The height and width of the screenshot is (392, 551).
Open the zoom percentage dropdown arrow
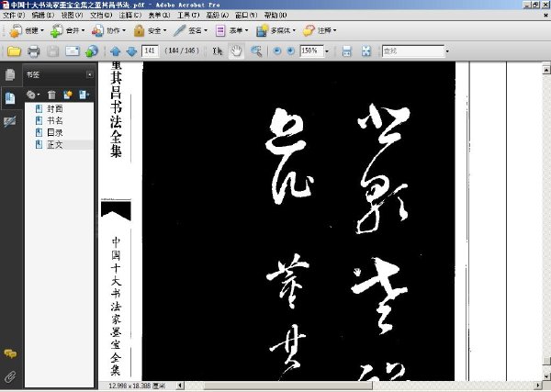click(327, 51)
